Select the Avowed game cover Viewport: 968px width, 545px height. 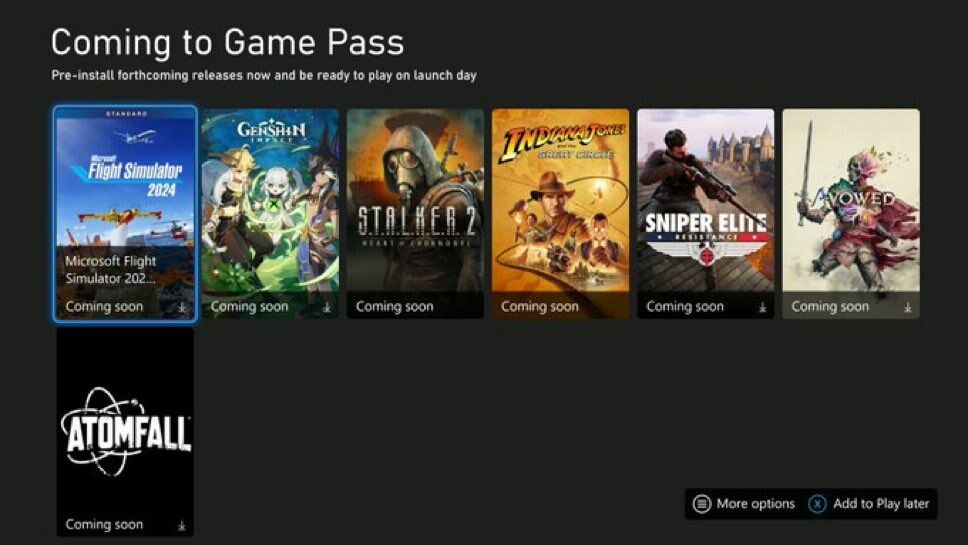851,214
